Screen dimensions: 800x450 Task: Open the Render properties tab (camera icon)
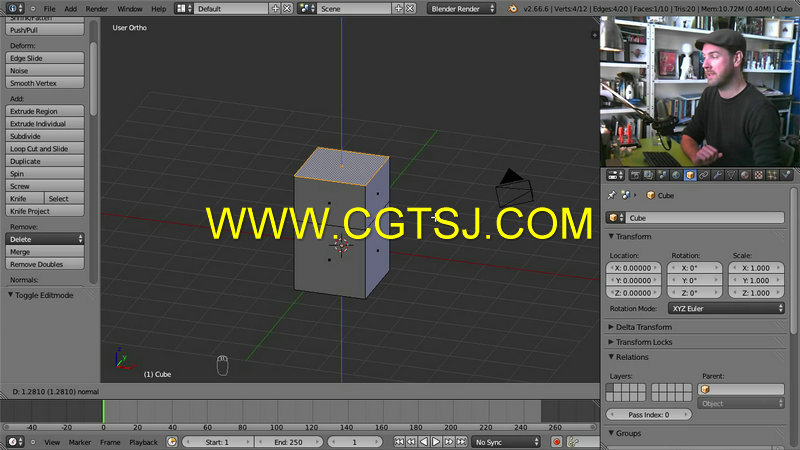pyautogui.click(x=635, y=175)
